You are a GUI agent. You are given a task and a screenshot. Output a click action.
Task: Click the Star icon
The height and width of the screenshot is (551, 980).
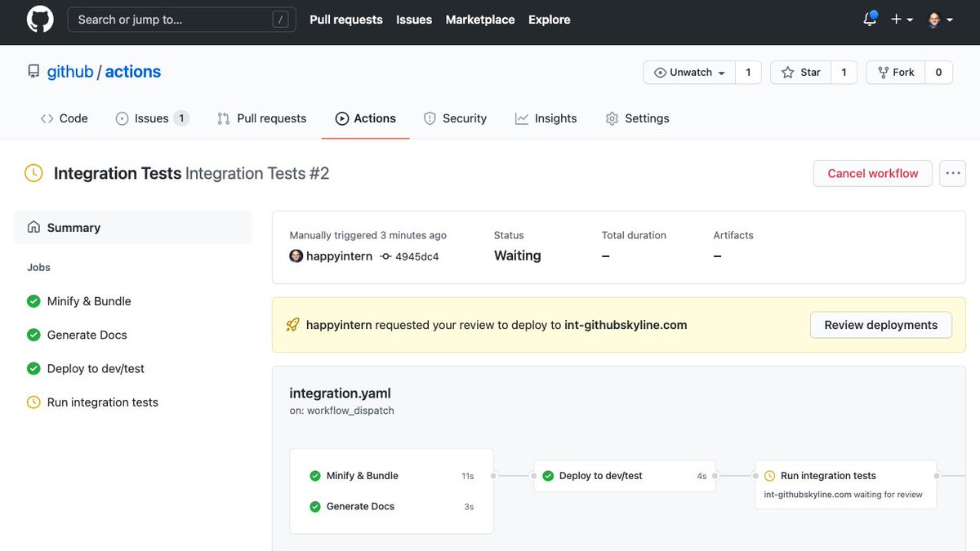click(x=788, y=73)
